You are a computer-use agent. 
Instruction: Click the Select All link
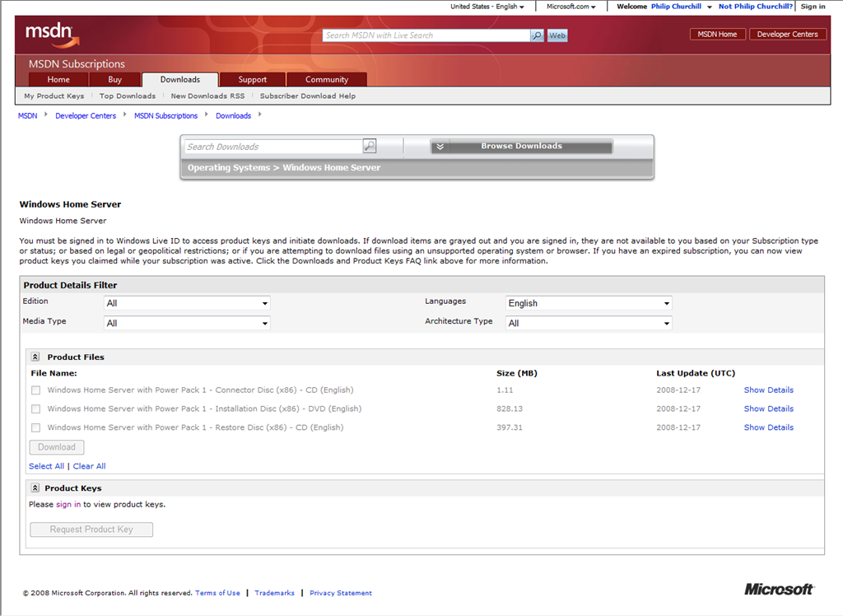(46, 466)
